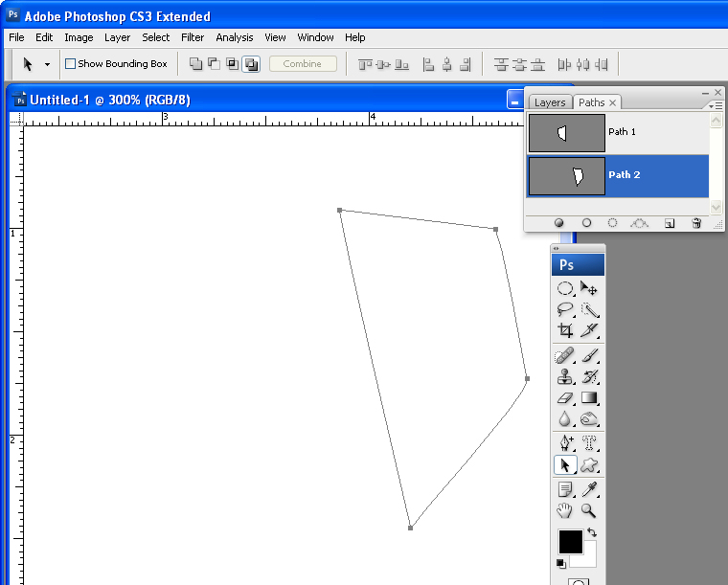The width and height of the screenshot is (728, 585).
Task: Open the Edit menu
Action: coord(44,37)
